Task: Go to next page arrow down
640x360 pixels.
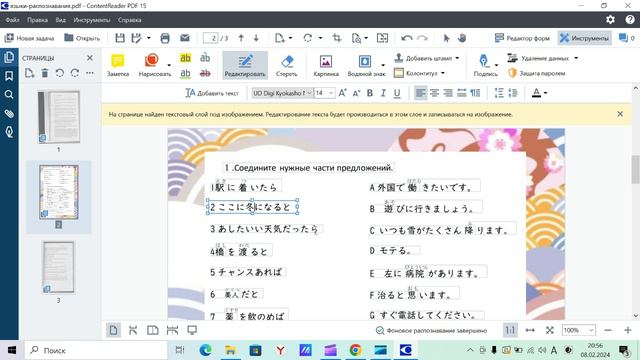Action: click(256, 38)
